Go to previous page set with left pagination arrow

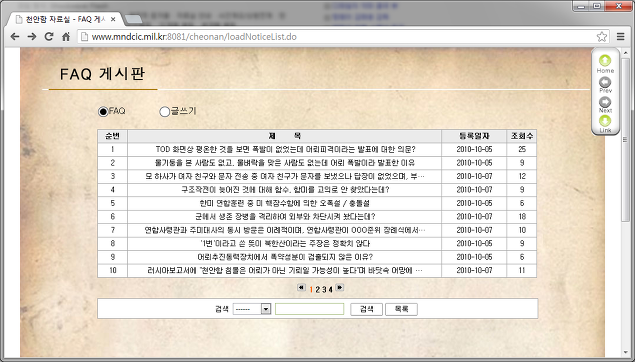pyautogui.click(x=301, y=287)
